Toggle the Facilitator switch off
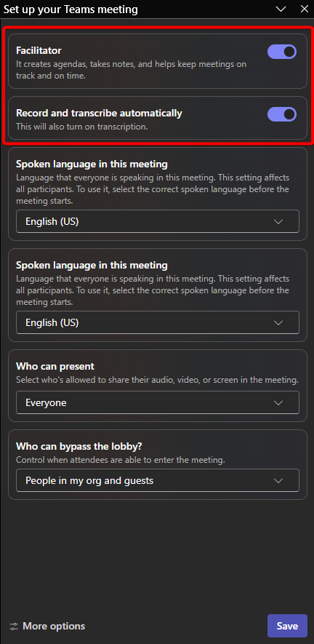Viewport: 314px width, 644px height. [x=282, y=52]
